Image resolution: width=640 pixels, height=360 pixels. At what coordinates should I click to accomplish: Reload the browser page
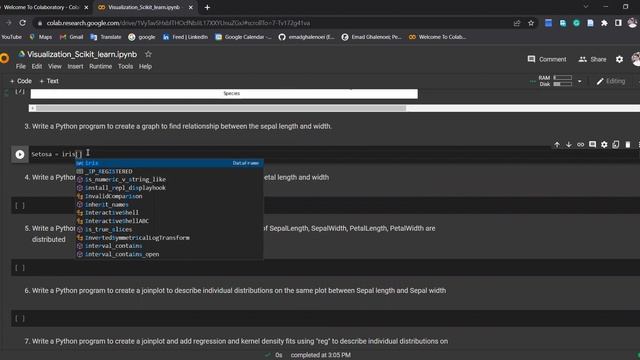(x=22, y=23)
